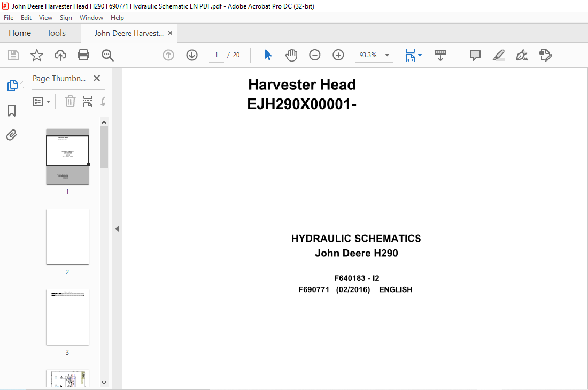Close the John Deere document tab
Viewport: 588px width, 390px height.
coord(170,33)
